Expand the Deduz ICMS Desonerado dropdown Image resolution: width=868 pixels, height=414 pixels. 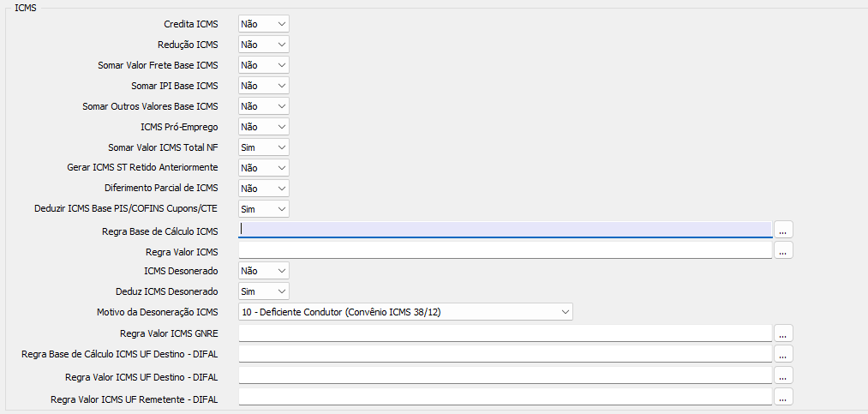pos(264,291)
